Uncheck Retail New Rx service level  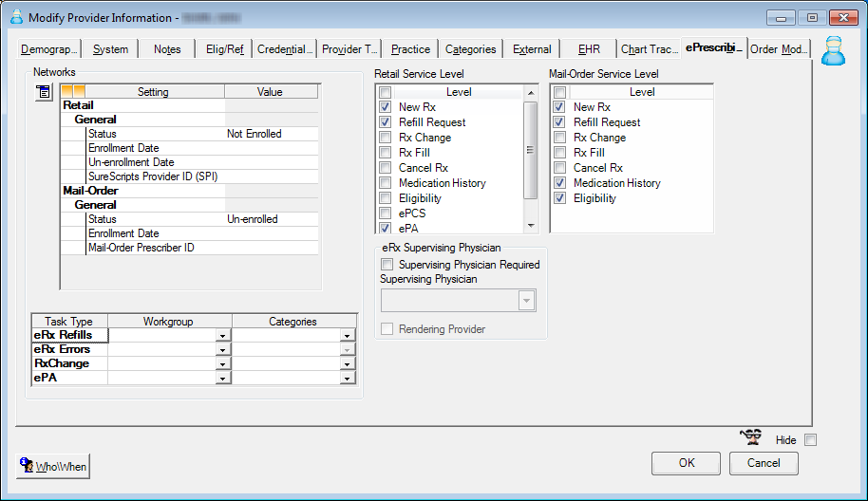pyautogui.click(x=386, y=106)
